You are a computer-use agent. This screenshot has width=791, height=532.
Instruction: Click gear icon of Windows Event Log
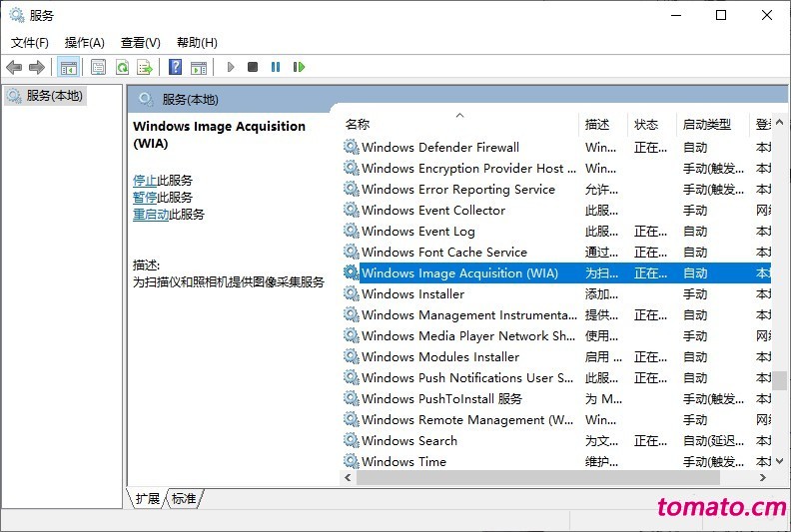point(352,231)
